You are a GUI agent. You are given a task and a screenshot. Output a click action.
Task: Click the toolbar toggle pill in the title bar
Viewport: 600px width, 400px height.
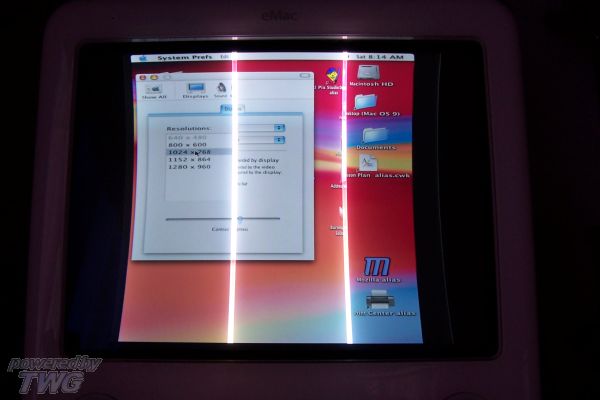[x=305, y=76]
